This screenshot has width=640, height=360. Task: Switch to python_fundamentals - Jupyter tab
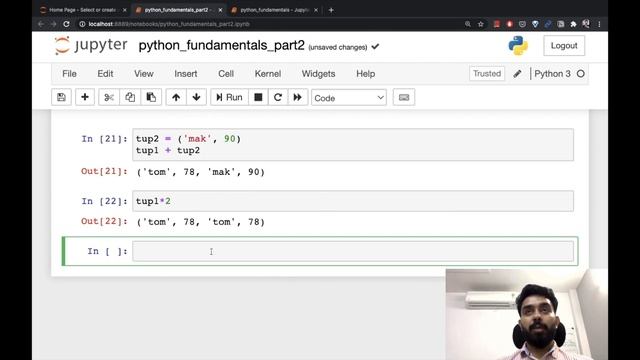[274, 10]
